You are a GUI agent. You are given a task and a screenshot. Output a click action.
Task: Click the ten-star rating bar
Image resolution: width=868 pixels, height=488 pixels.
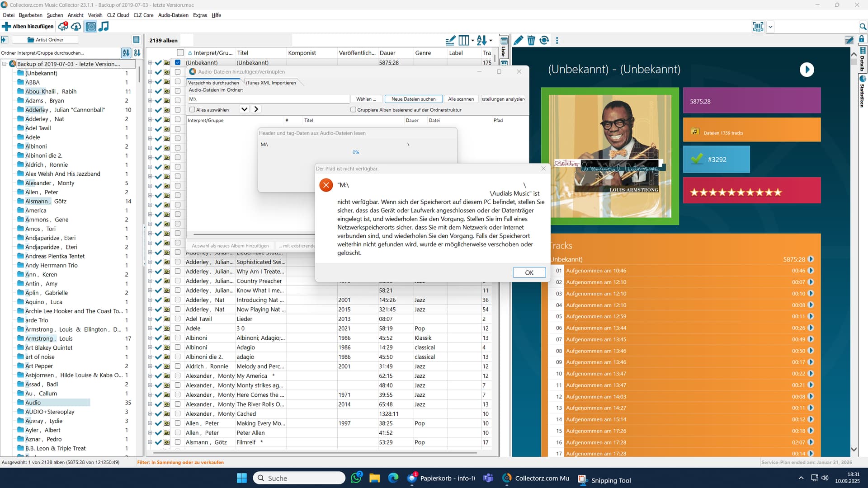point(736,192)
